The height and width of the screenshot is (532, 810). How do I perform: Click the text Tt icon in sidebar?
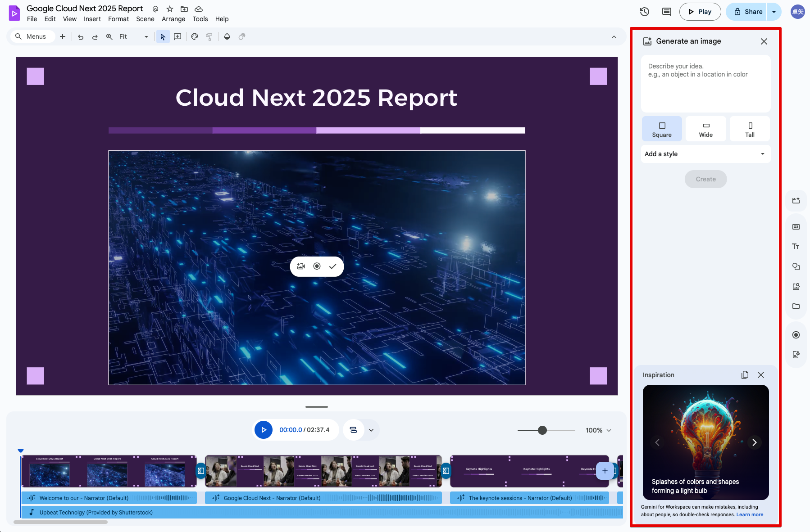796,246
